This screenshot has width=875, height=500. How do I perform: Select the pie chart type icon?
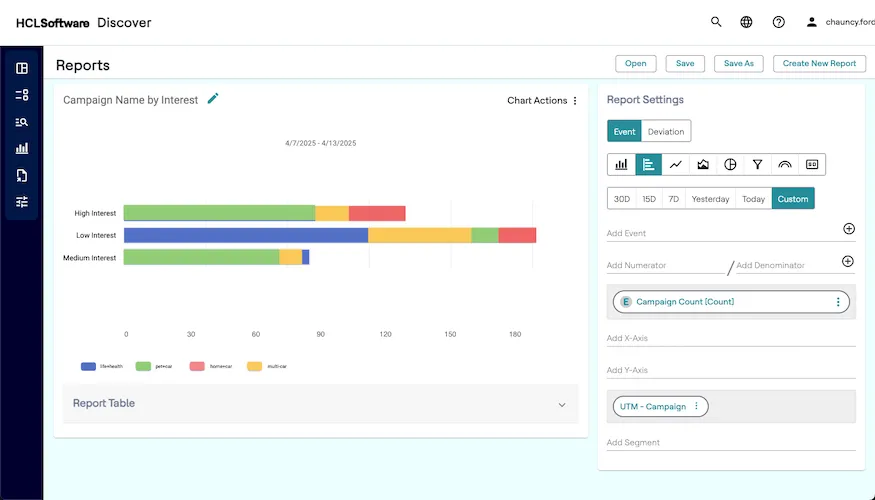click(730, 165)
